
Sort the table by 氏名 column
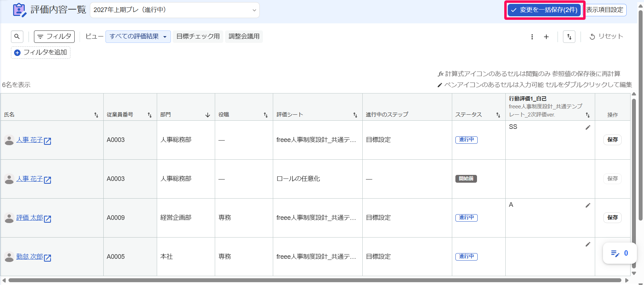coord(96,115)
